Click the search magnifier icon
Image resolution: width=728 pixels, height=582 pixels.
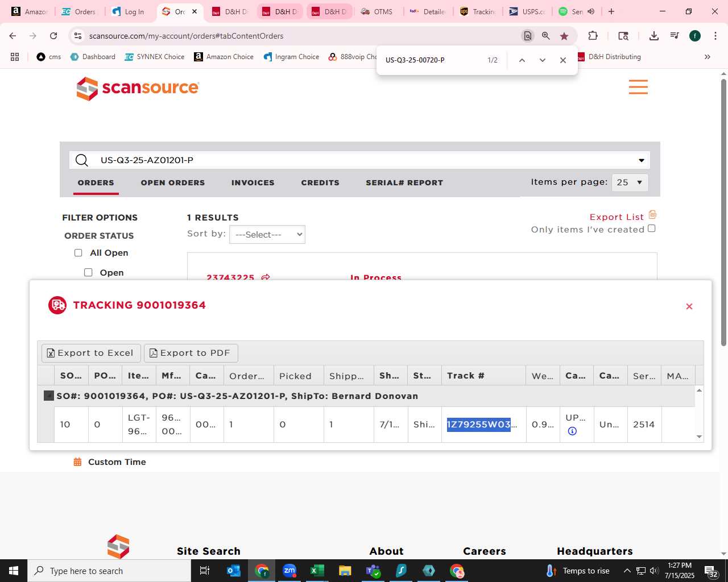point(82,160)
